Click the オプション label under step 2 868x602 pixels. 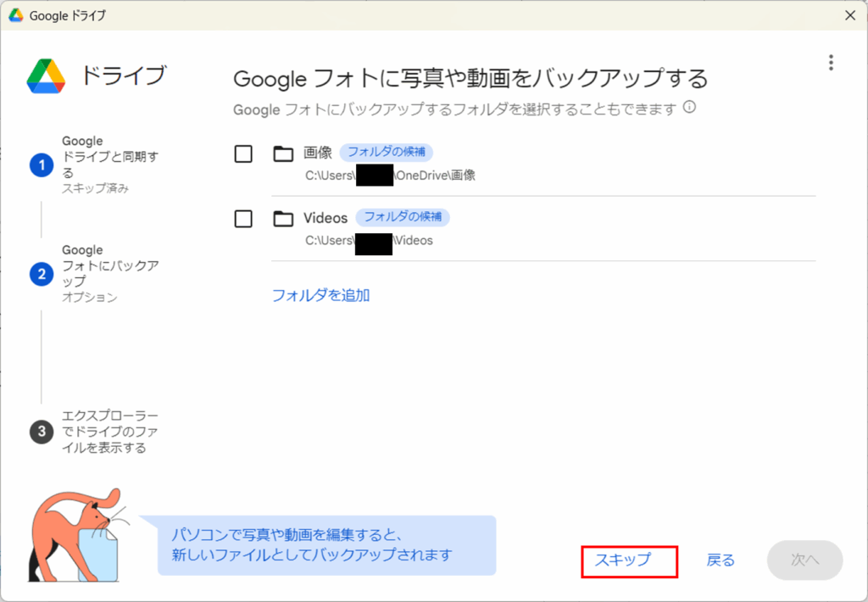90,298
